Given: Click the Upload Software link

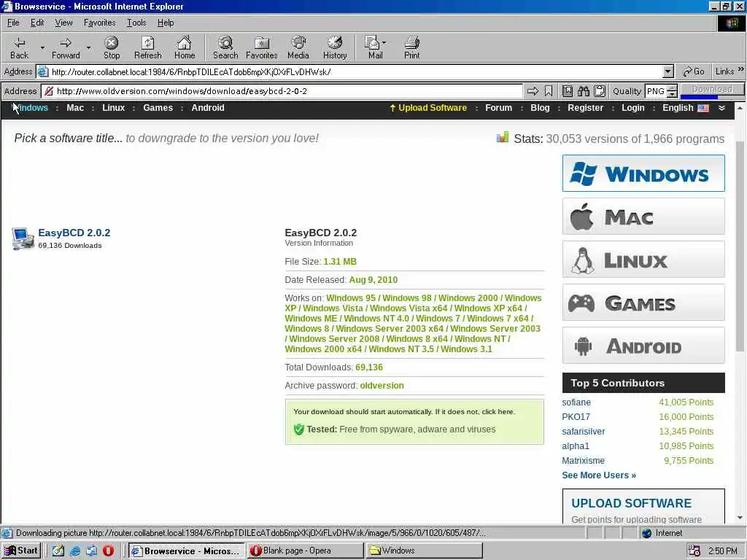Looking at the screenshot, I should tap(428, 108).
